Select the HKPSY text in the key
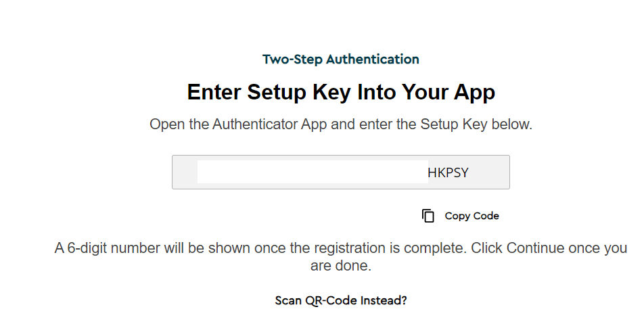 point(448,173)
